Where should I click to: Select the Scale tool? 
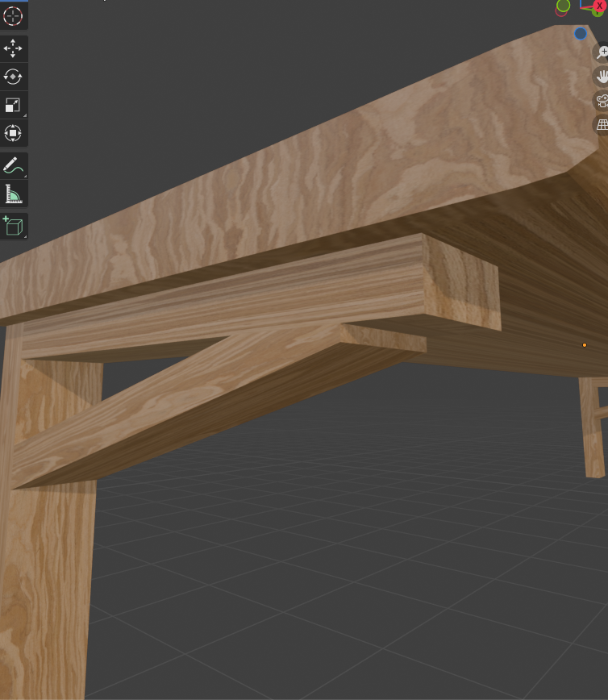pyautogui.click(x=13, y=105)
